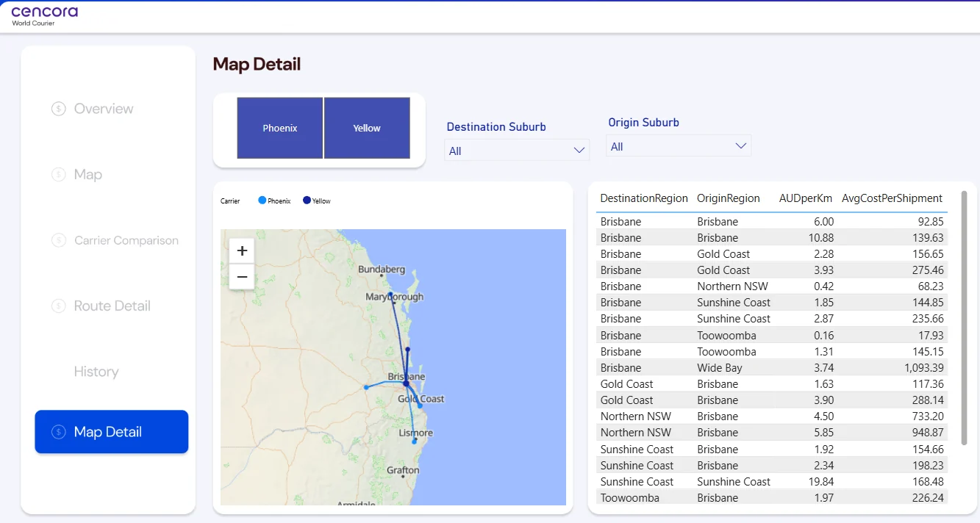Screen dimensions: 980x523
Task: Click the Phoenix legend dot
Action: pyautogui.click(x=262, y=200)
